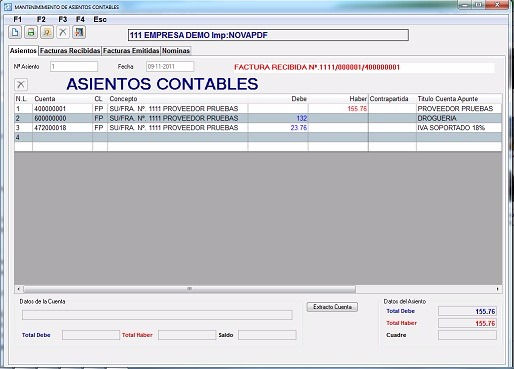
Task: Click the Nº Asiento input field
Action: (74, 66)
